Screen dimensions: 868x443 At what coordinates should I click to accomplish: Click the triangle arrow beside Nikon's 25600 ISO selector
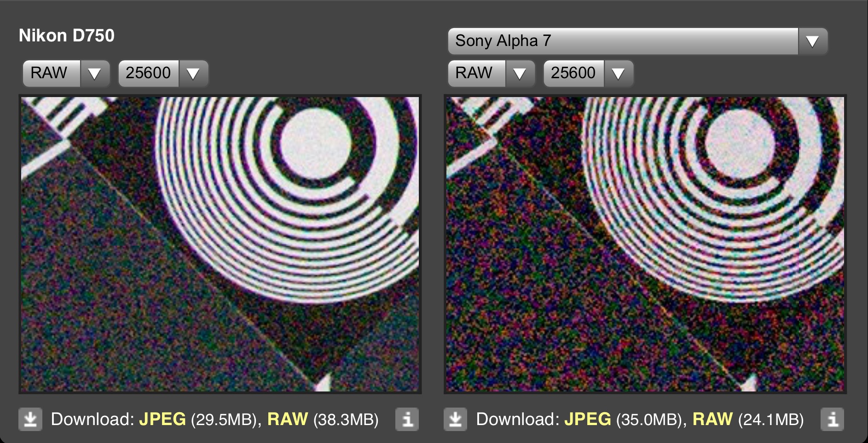193,74
